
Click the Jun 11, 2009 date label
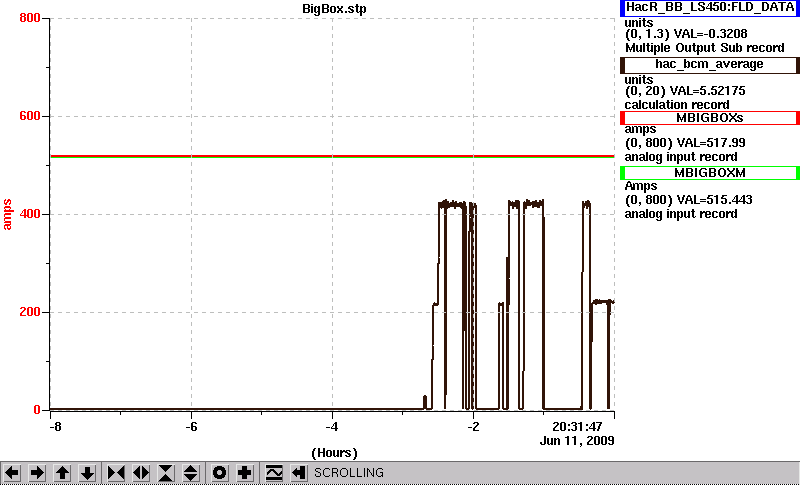point(577,441)
